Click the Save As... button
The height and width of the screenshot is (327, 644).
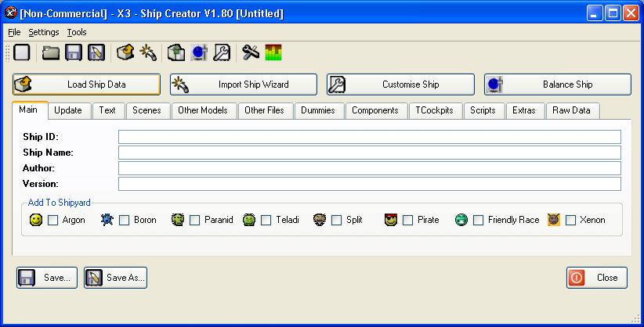pos(116,278)
